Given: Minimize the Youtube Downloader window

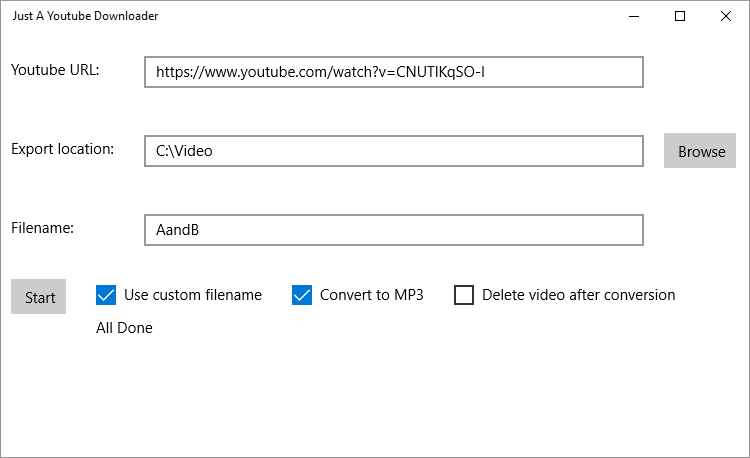Looking at the screenshot, I should [x=634, y=16].
